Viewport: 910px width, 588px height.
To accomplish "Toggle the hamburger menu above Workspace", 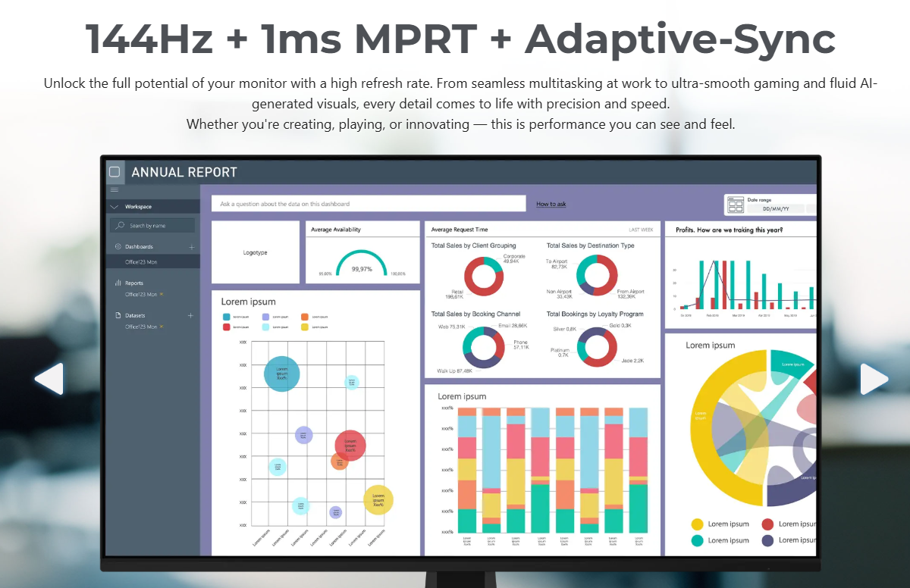I will (115, 190).
